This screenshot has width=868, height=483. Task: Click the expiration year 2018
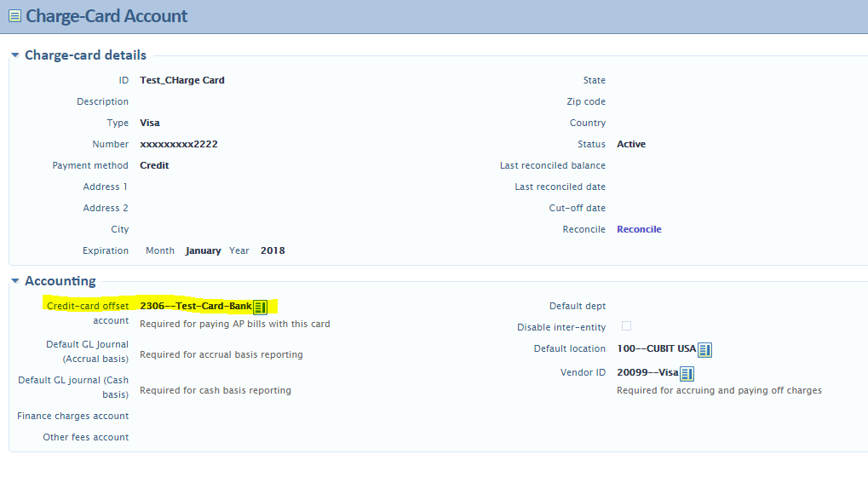coord(273,251)
